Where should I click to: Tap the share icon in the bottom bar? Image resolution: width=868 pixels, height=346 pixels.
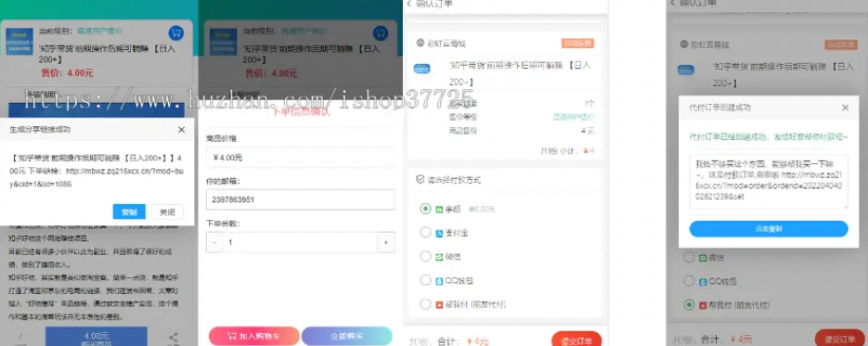pos(174,337)
